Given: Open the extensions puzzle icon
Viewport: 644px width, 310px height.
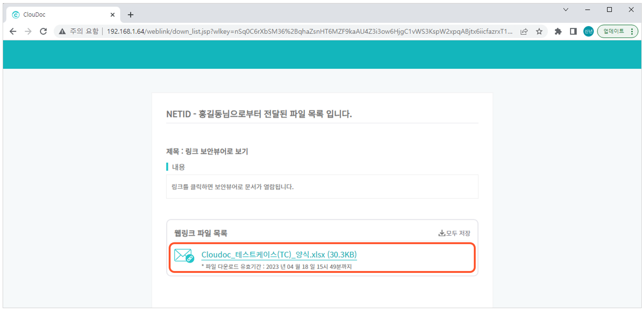Looking at the screenshot, I should point(558,31).
